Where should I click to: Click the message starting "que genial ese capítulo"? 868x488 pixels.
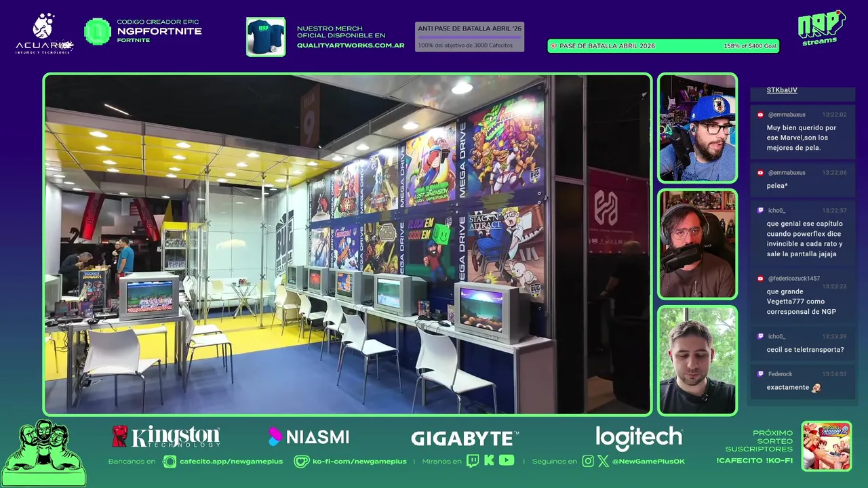coord(805,239)
